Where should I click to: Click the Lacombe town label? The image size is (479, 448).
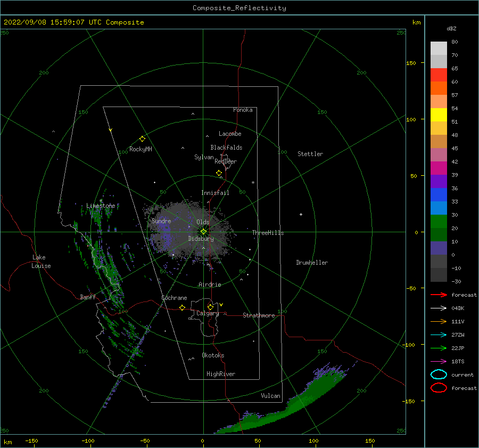(230, 134)
